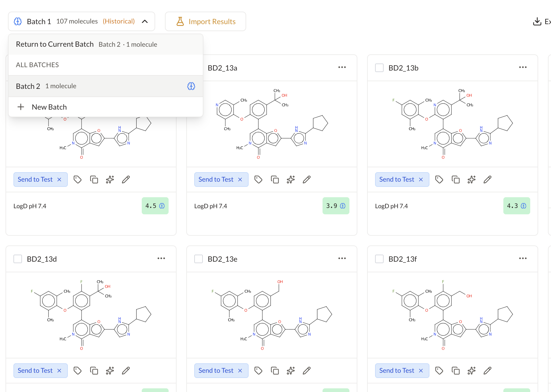Tick the BD2_13f checkbox
This screenshot has width=551, height=392.
pyautogui.click(x=379, y=259)
